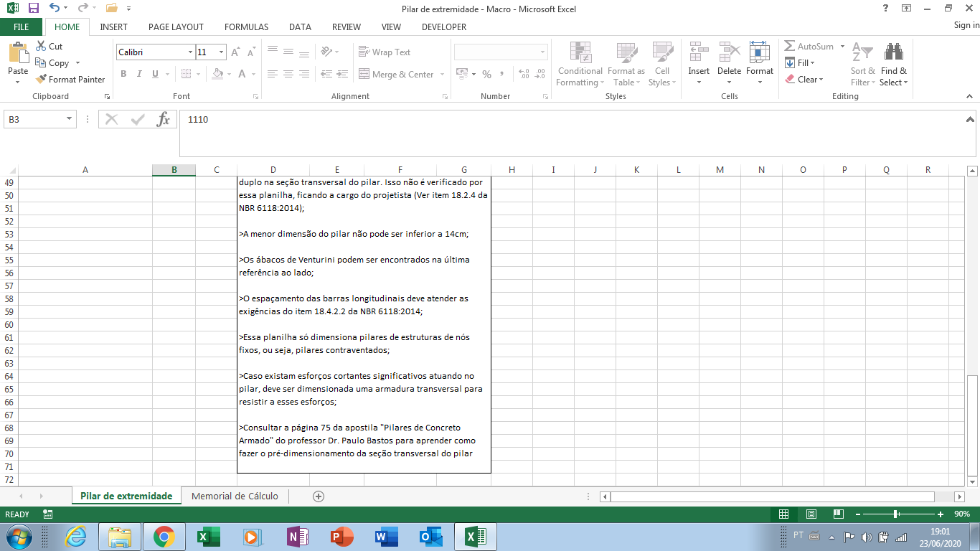
Task: Click the Borders icon
Action: click(x=186, y=74)
